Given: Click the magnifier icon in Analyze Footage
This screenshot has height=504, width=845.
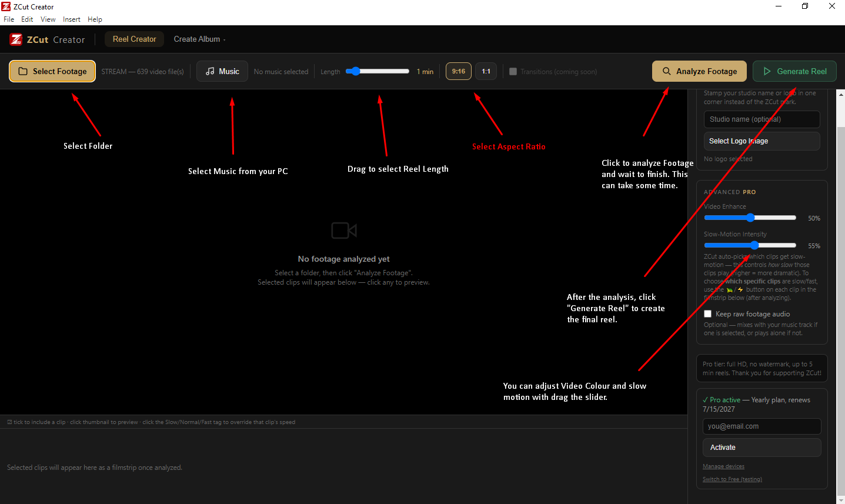Looking at the screenshot, I should click(667, 71).
